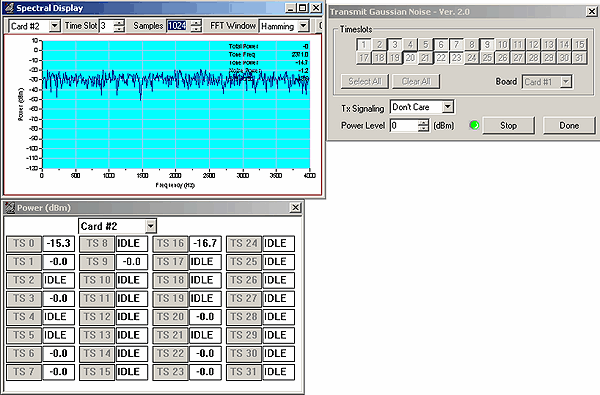
Task: Select the TS 16 label button
Action: [170, 243]
